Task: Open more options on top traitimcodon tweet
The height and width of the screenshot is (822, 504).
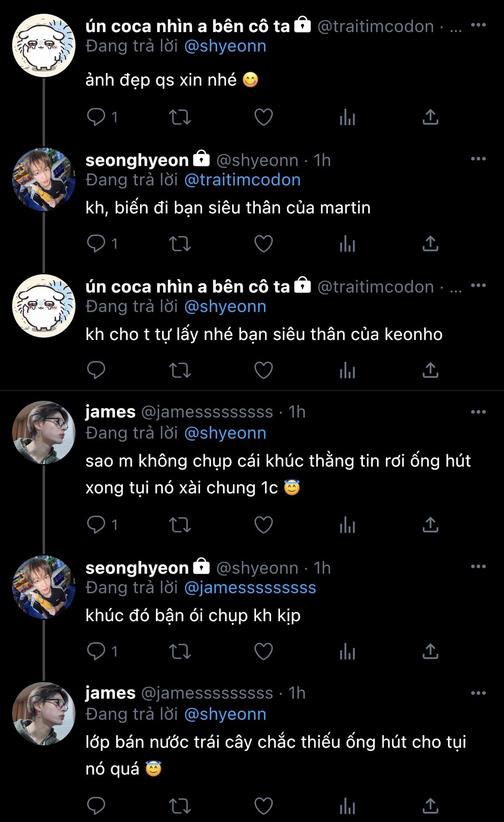Action: pos(478,25)
